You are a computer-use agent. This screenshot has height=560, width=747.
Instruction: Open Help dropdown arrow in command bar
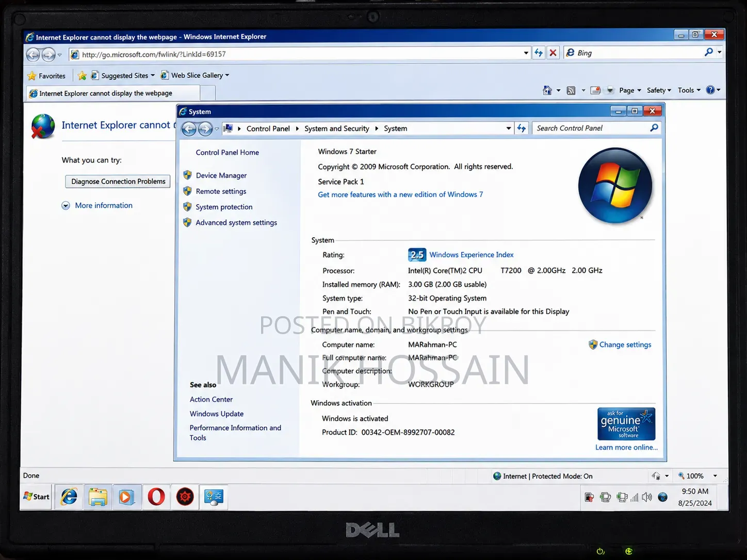[x=718, y=90]
